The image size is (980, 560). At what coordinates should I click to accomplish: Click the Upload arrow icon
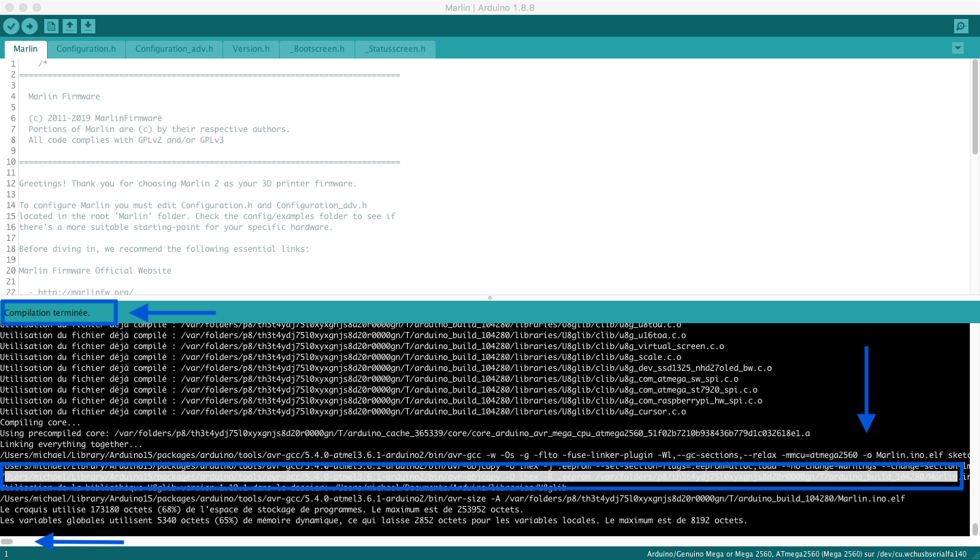[29, 27]
